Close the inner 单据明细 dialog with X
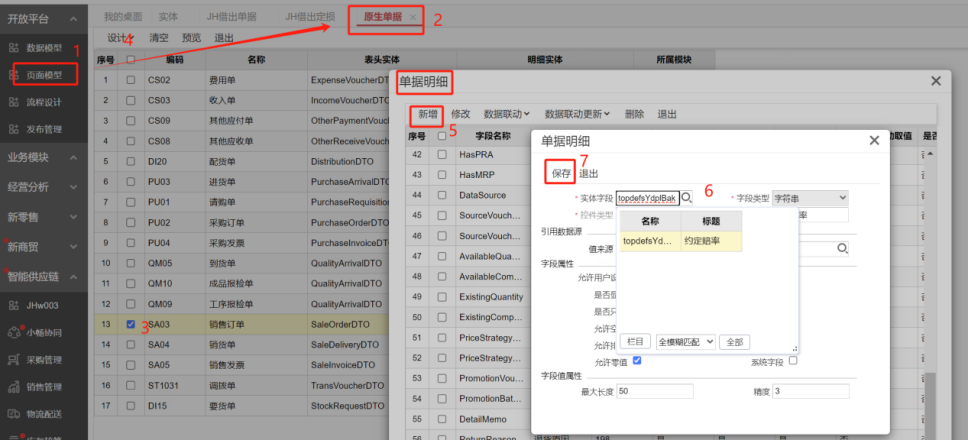The width and height of the screenshot is (968, 441). tap(874, 141)
